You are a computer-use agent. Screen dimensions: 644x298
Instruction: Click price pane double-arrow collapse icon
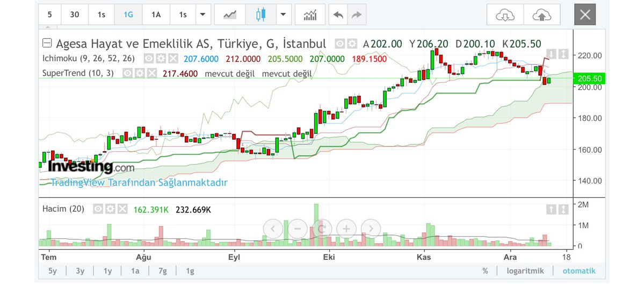coord(563,54)
